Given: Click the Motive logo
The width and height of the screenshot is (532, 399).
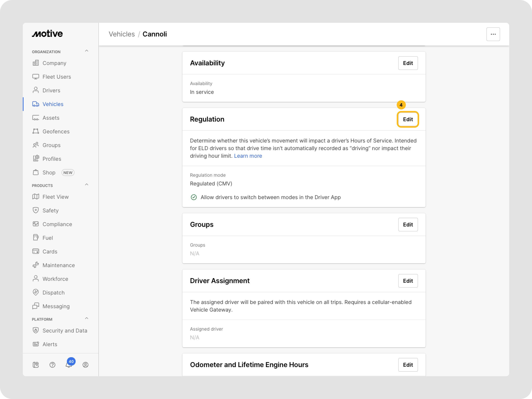Looking at the screenshot, I should pyautogui.click(x=47, y=34).
